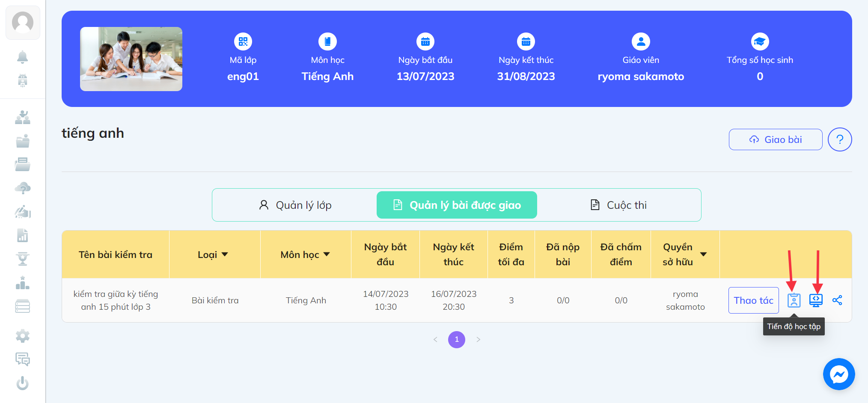
Task: Open the report chart icon in sidebar
Action: pyautogui.click(x=23, y=235)
